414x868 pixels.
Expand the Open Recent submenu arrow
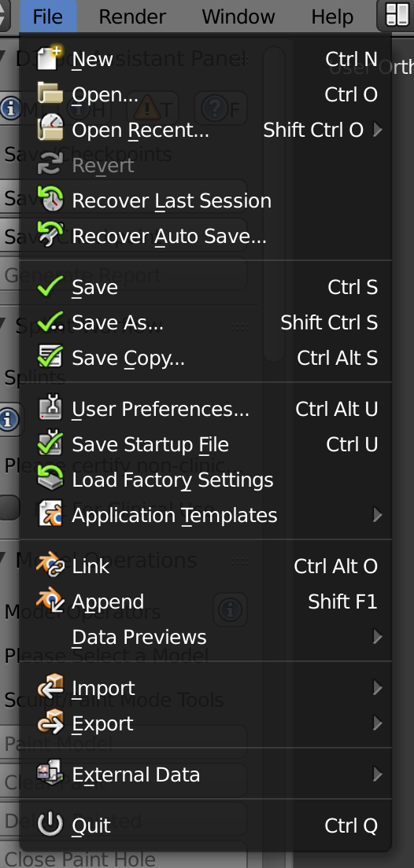(x=378, y=130)
